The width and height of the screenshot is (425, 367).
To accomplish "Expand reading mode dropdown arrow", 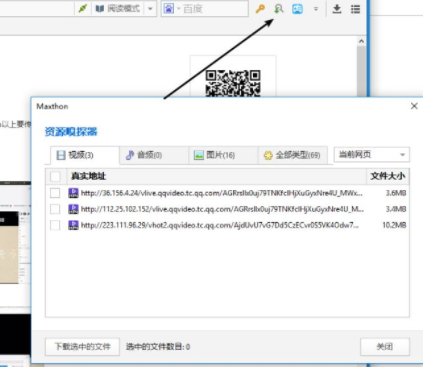I will click(150, 9).
